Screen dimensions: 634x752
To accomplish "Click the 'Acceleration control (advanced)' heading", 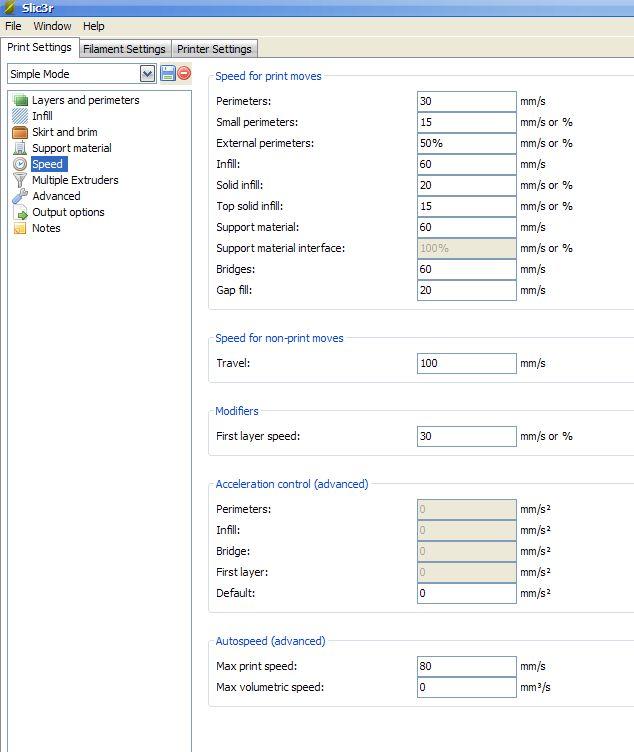I will [292, 484].
